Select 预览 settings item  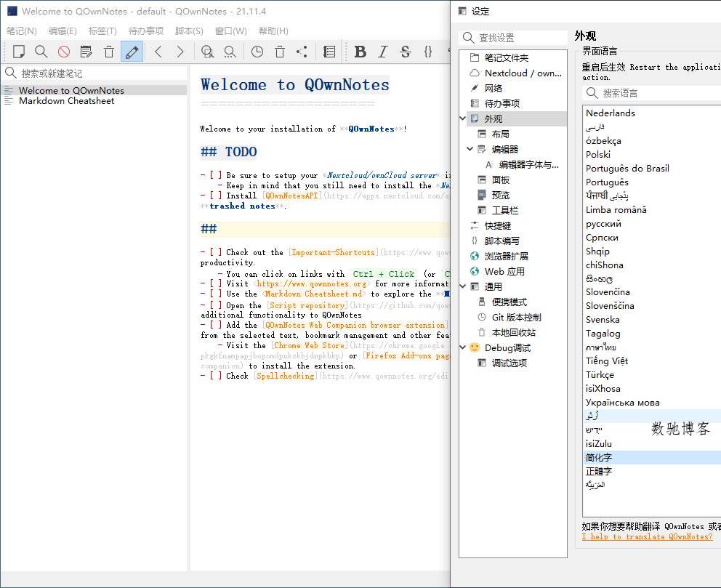click(500, 195)
